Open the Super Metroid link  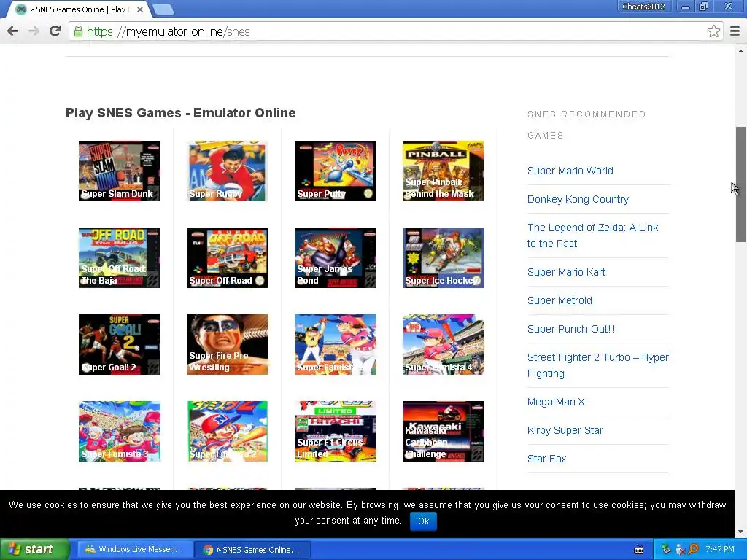[560, 300]
